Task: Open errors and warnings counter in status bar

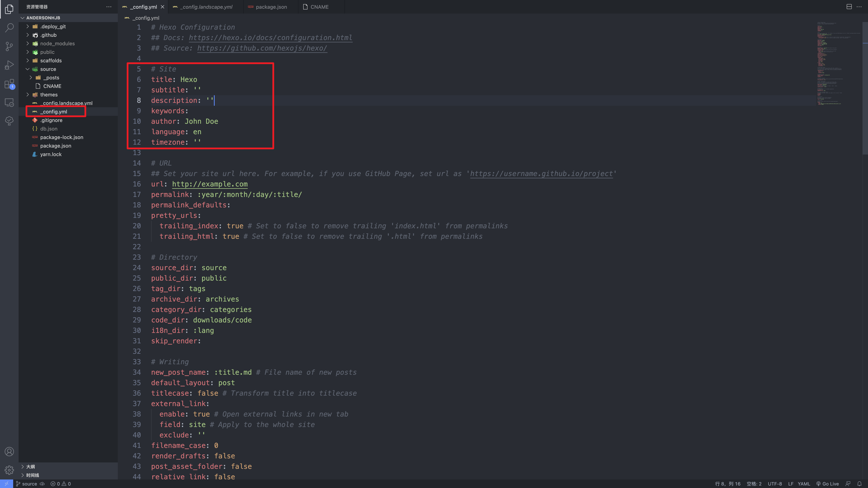Action: [x=61, y=484]
